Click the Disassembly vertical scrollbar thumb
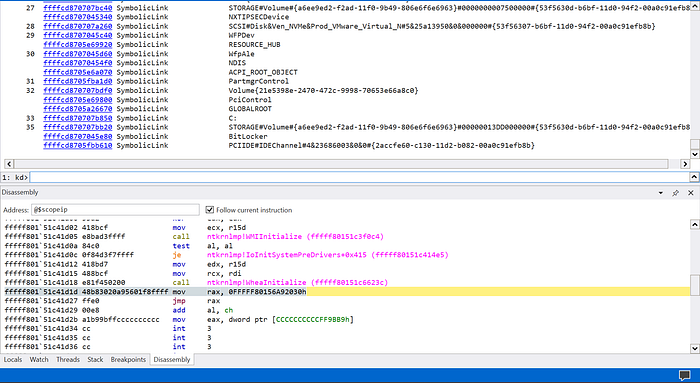 (695, 285)
